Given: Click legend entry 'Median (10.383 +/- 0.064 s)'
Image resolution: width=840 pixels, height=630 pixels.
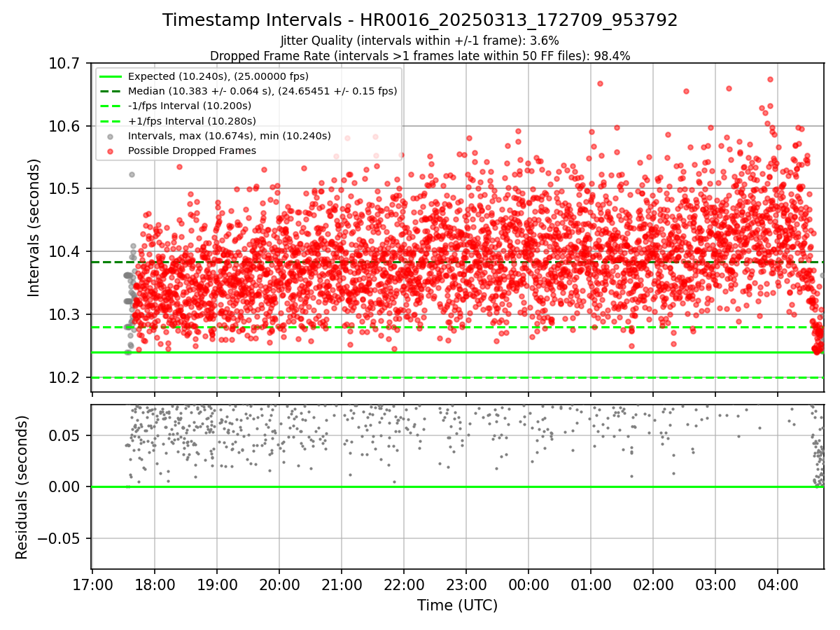Looking at the screenshot, I should pos(262,91).
